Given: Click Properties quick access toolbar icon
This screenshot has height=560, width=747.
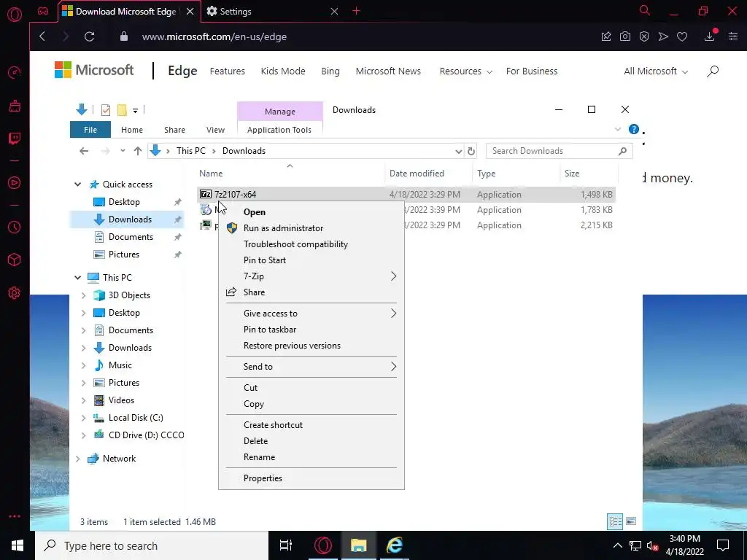Looking at the screenshot, I should [x=106, y=110].
